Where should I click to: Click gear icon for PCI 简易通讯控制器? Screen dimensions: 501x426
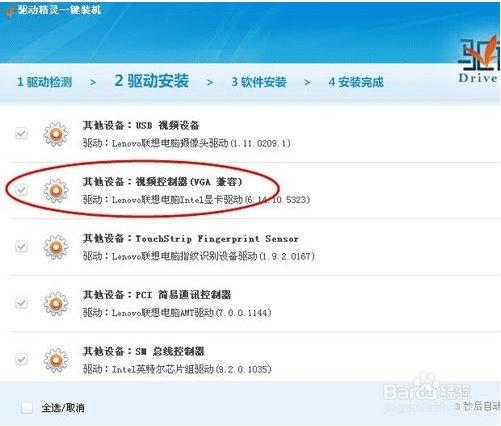[56, 303]
